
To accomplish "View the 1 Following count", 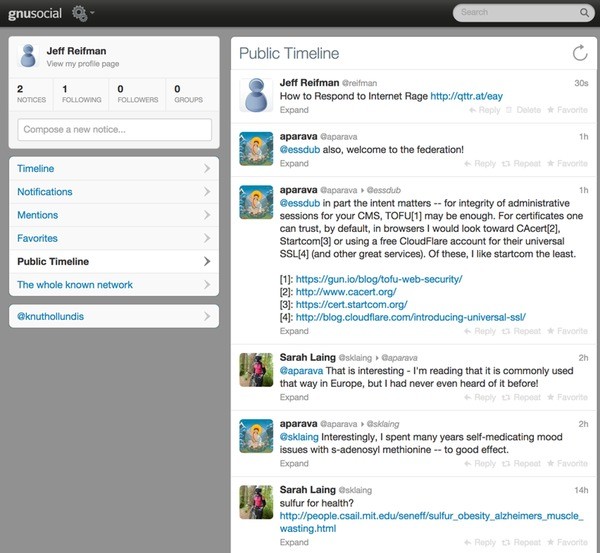I will pyautogui.click(x=82, y=94).
